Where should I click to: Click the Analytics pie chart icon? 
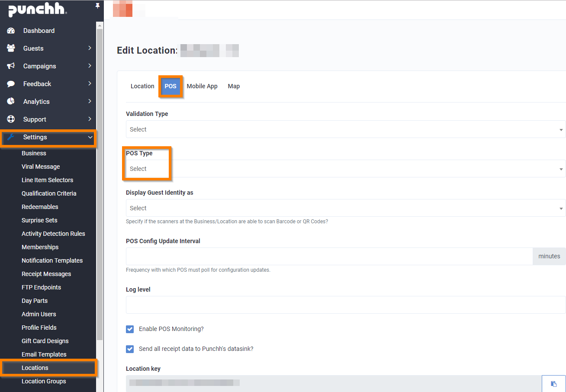click(11, 102)
